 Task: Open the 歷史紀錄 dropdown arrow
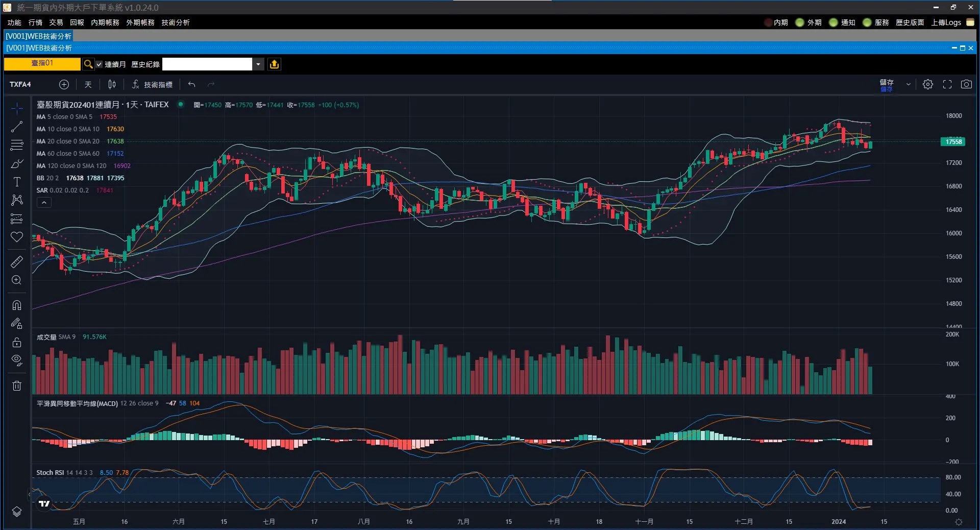click(x=259, y=64)
